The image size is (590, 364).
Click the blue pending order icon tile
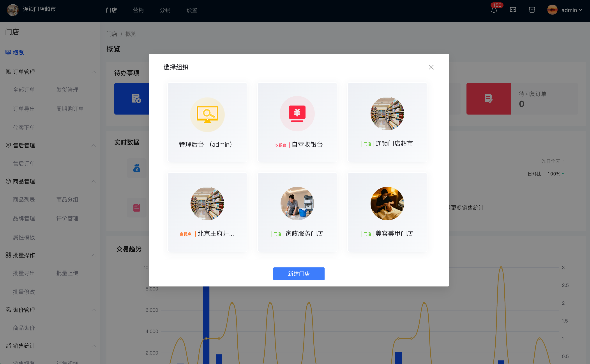[132, 99]
